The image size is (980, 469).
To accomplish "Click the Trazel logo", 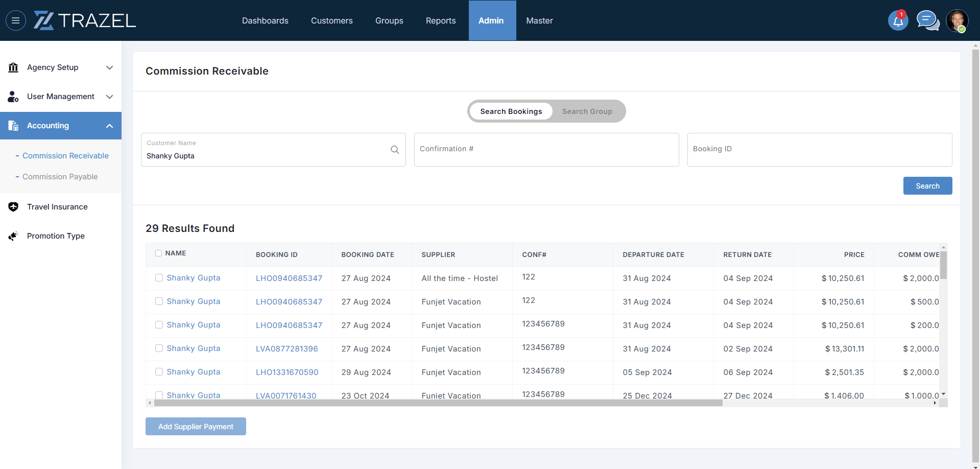I will click(x=85, y=20).
